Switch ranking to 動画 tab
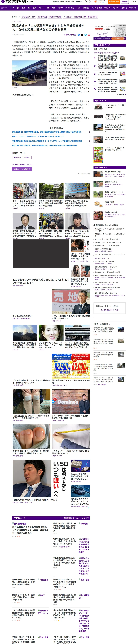The height and width of the screenshot is (644, 138). 106,49
